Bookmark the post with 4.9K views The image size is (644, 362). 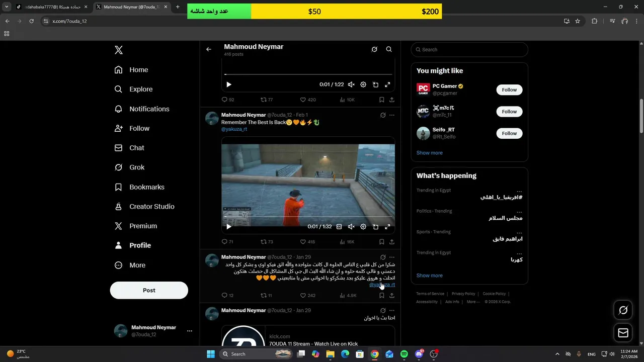click(382, 296)
